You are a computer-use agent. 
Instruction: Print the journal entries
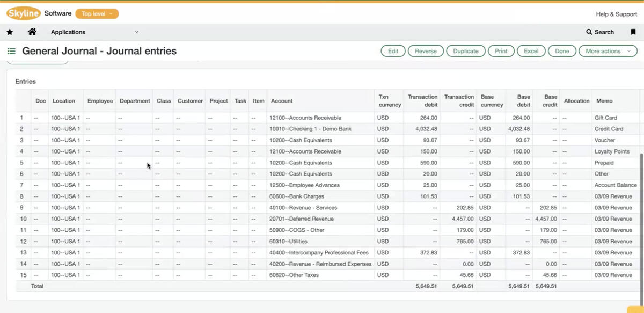(501, 50)
